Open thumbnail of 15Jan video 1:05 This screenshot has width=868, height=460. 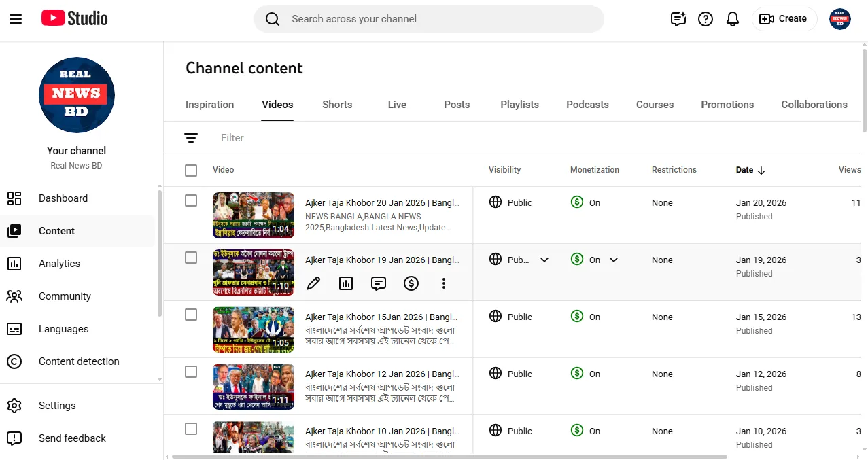click(254, 330)
